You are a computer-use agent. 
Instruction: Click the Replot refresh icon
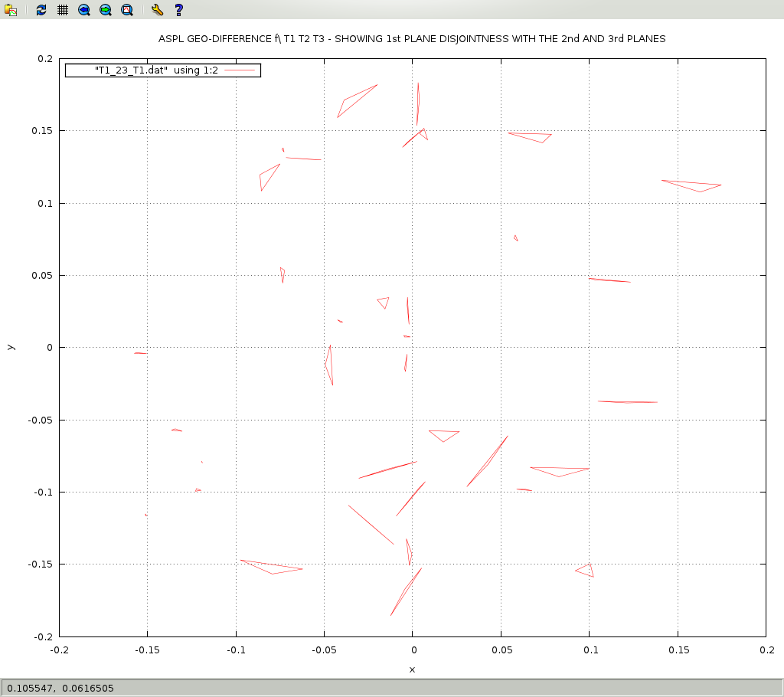(41, 10)
